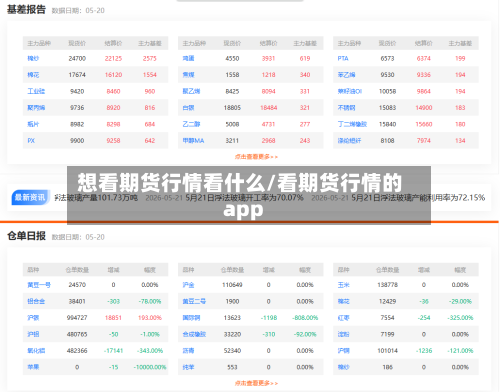
Task: Select the 苯乙烯 commodity link
Action: [346, 75]
